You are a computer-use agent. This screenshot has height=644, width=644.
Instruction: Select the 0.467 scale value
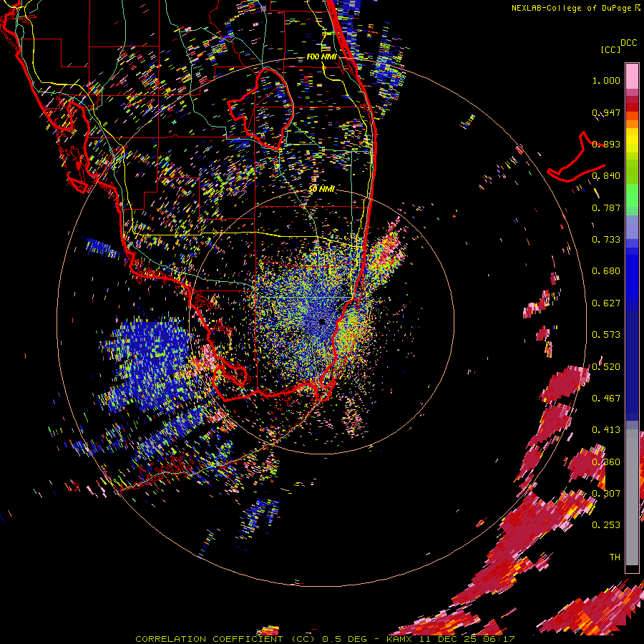(x=606, y=399)
